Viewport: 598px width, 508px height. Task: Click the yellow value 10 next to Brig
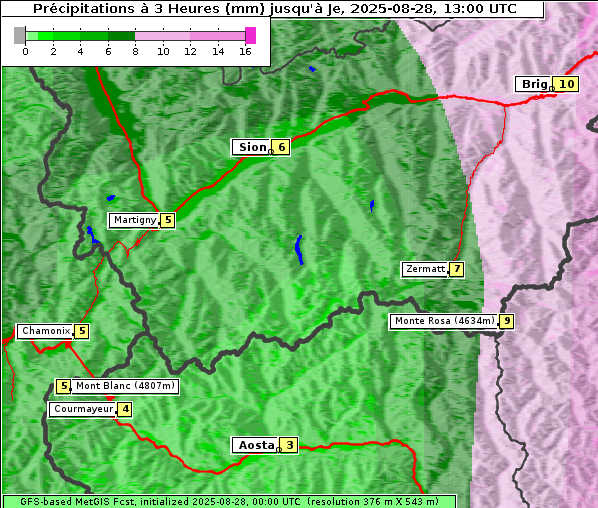566,84
